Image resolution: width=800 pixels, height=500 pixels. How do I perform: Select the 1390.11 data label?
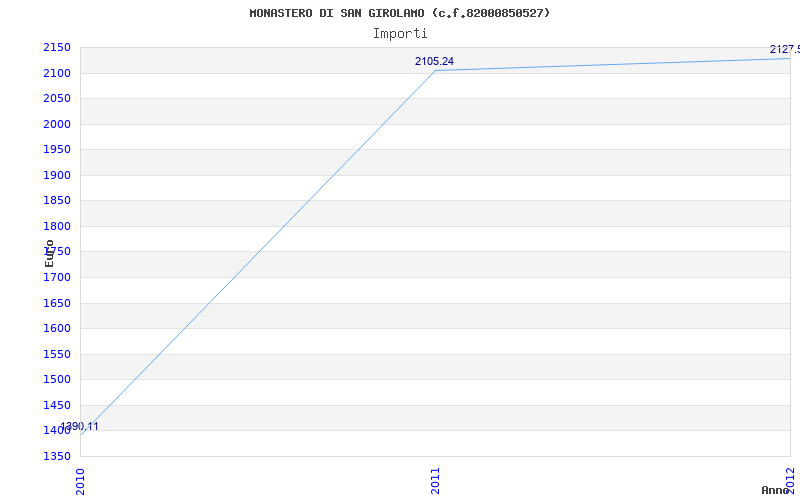[x=80, y=427]
